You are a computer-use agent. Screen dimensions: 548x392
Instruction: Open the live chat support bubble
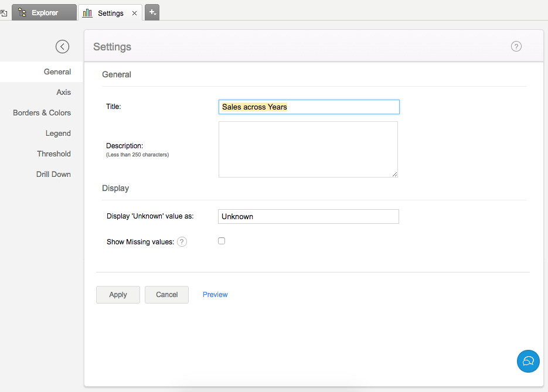tap(528, 361)
